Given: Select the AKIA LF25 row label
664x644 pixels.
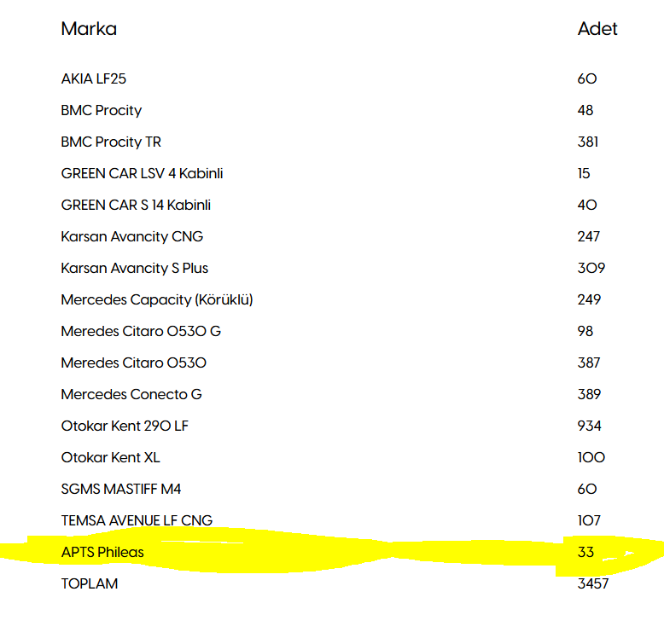Looking at the screenshot, I should (94, 78).
